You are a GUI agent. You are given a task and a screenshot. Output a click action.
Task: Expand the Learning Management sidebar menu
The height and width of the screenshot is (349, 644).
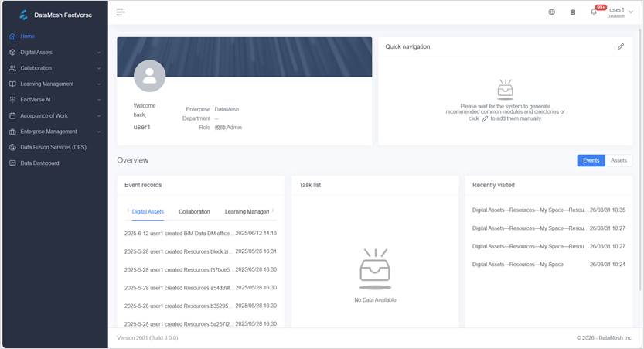[x=54, y=84]
